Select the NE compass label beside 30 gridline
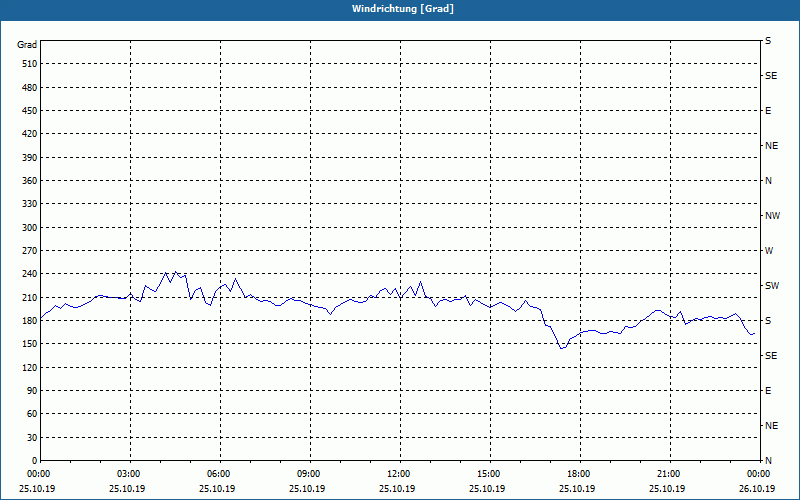The width and height of the screenshot is (800, 500). [x=771, y=426]
